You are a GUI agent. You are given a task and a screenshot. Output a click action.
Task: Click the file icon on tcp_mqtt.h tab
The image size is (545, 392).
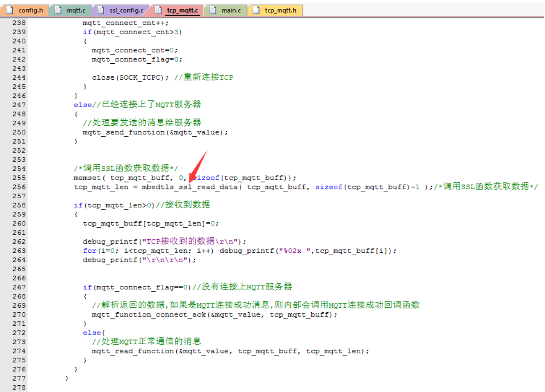point(256,10)
